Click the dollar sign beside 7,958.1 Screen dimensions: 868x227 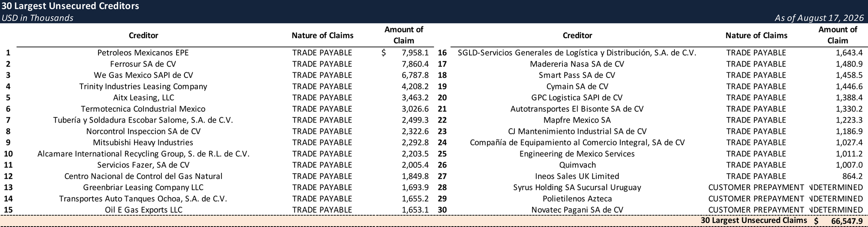tap(384, 53)
